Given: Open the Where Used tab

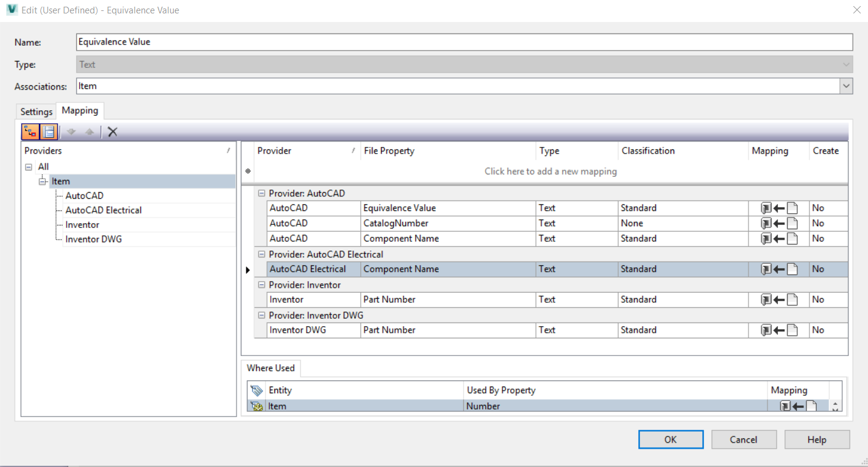Looking at the screenshot, I should click(271, 368).
